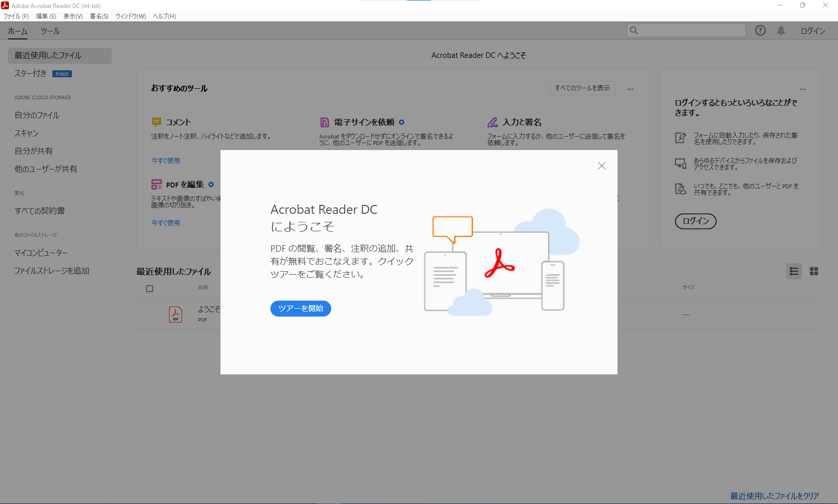Screen dimensions: 838x504
Task: Click 今すぐ使用 under コメント
Action: tap(166, 161)
